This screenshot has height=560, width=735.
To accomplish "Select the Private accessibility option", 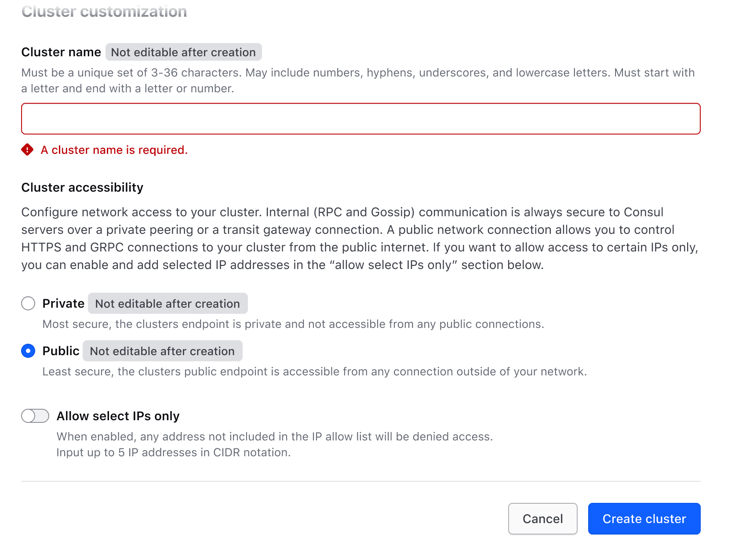I will pos(28,303).
